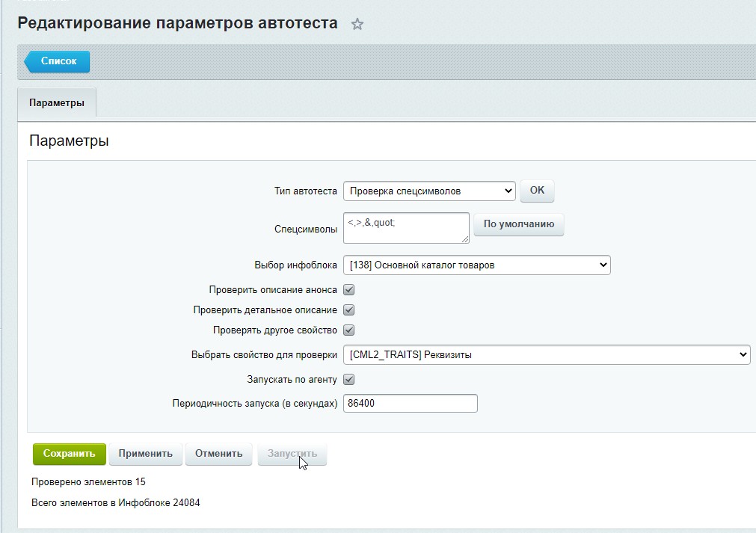Click the green Сохранить button
Image resolution: width=756 pixels, height=533 pixels.
(x=70, y=454)
